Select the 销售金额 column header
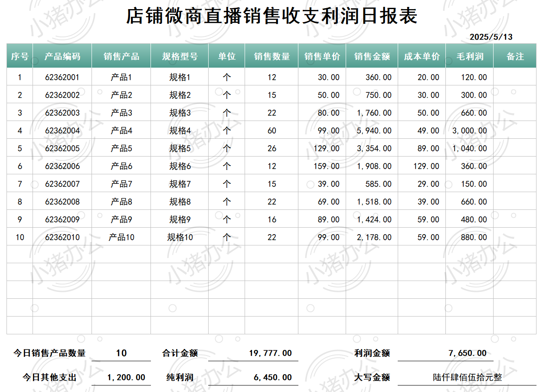The height and width of the screenshot is (392, 543). tap(372, 56)
